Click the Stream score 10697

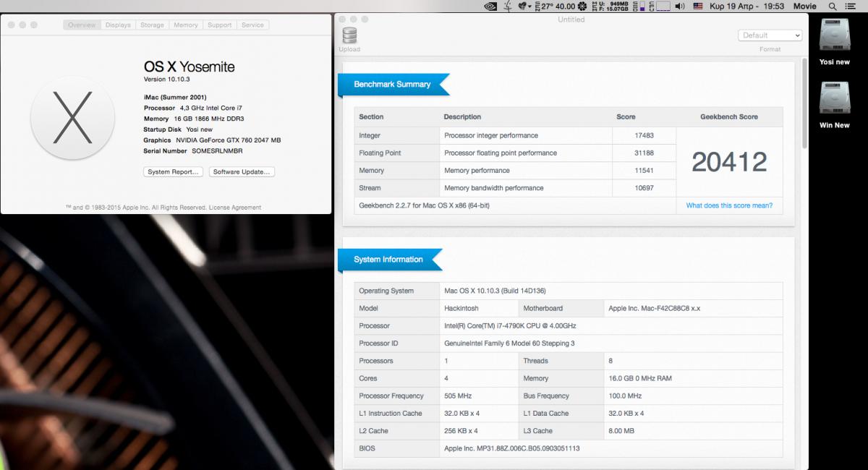644,188
